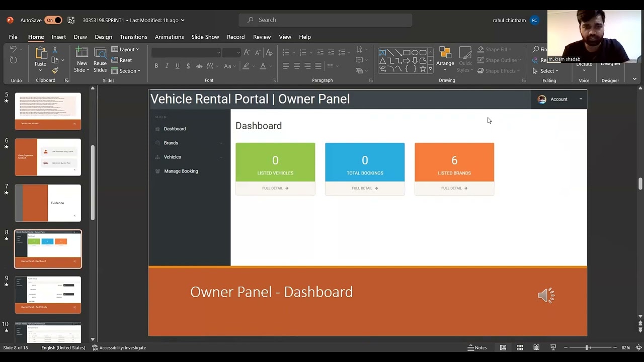The width and height of the screenshot is (644, 362).
Task: Click the Reuse Slides icon
Action: pyautogui.click(x=100, y=54)
